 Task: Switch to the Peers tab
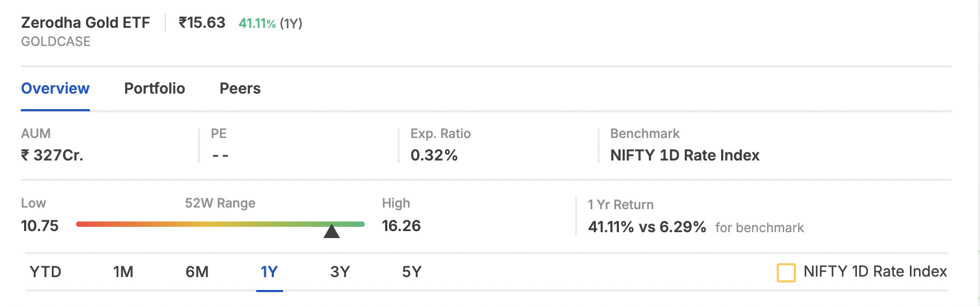coord(240,88)
